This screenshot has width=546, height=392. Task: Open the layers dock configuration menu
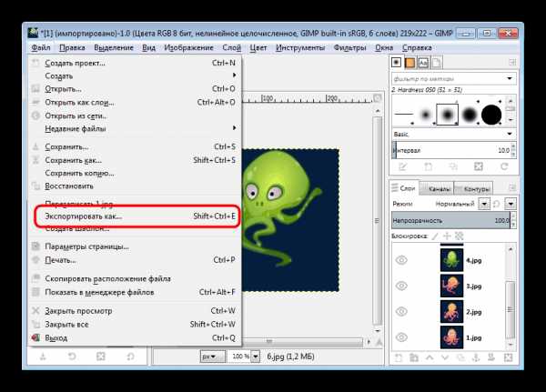(512, 188)
